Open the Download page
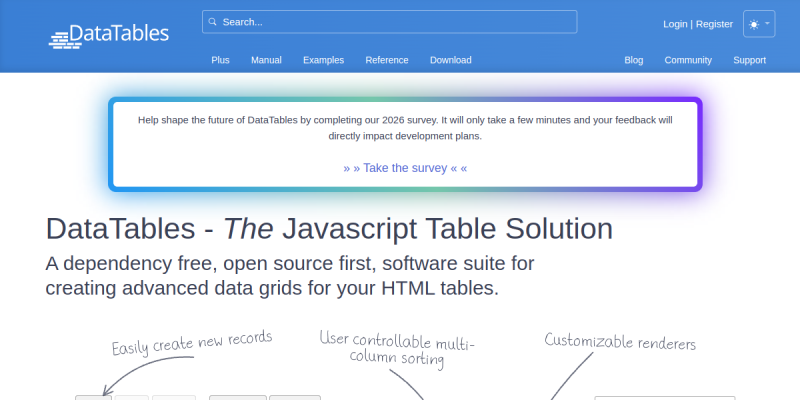Viewport: 800px width, 400px height. coord(451,60)
